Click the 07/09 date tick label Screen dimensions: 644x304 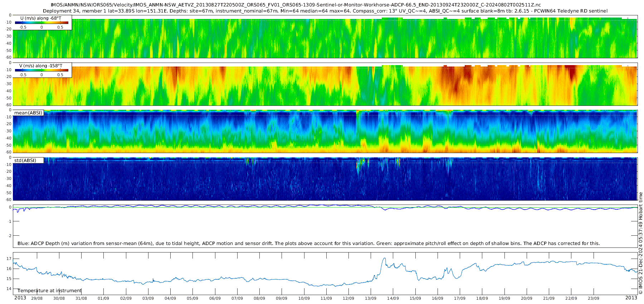(237, 298)
